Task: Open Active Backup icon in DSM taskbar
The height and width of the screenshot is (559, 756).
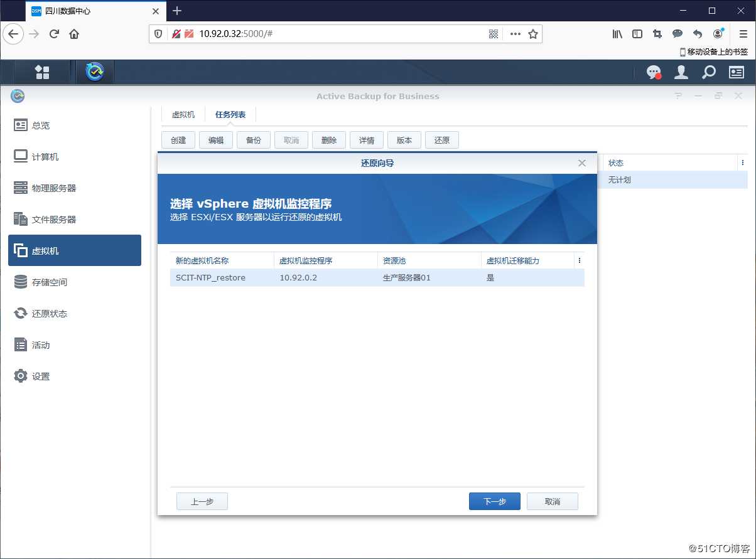Action: (x=95, y=72)
